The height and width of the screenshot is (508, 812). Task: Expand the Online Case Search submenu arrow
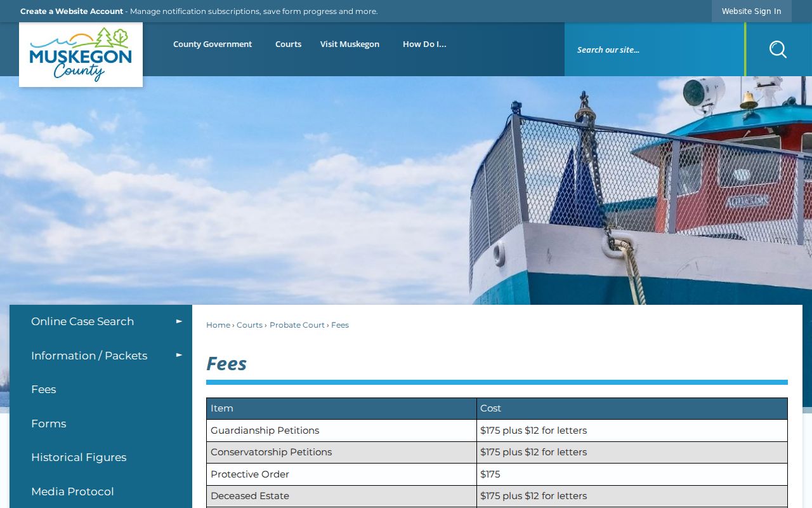[179, 321]
